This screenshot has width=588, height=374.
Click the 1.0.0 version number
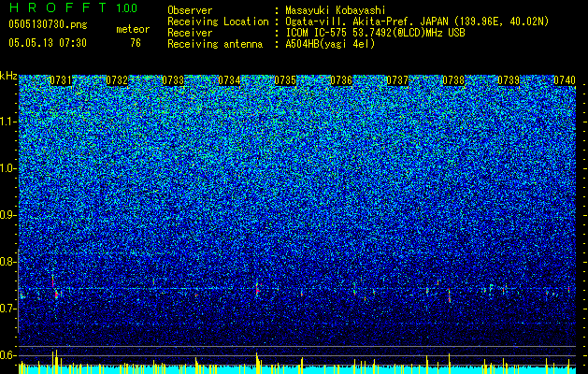tap(126, 7)
